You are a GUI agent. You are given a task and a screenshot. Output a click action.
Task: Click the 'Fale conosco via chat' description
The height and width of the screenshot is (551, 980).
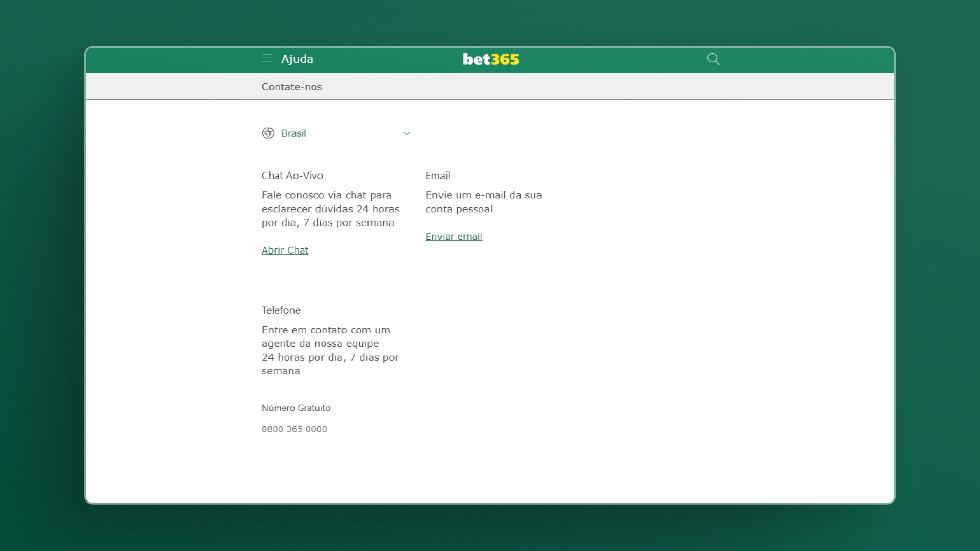(331, 209)
